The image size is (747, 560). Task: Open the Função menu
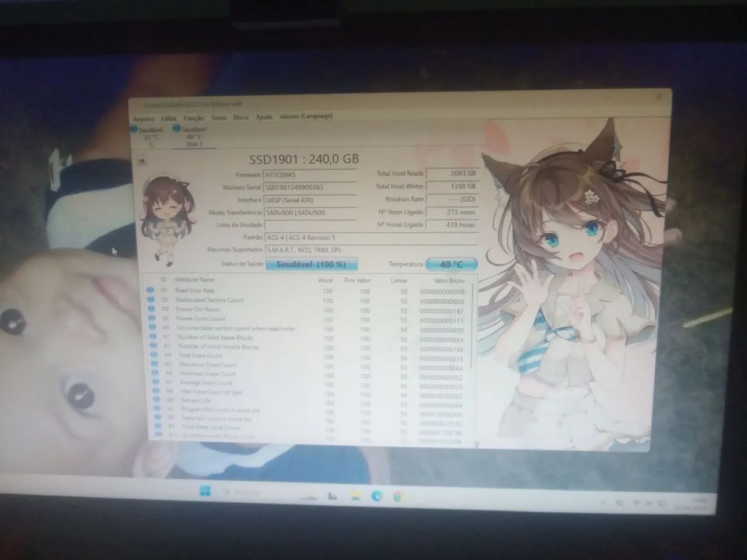194,118
